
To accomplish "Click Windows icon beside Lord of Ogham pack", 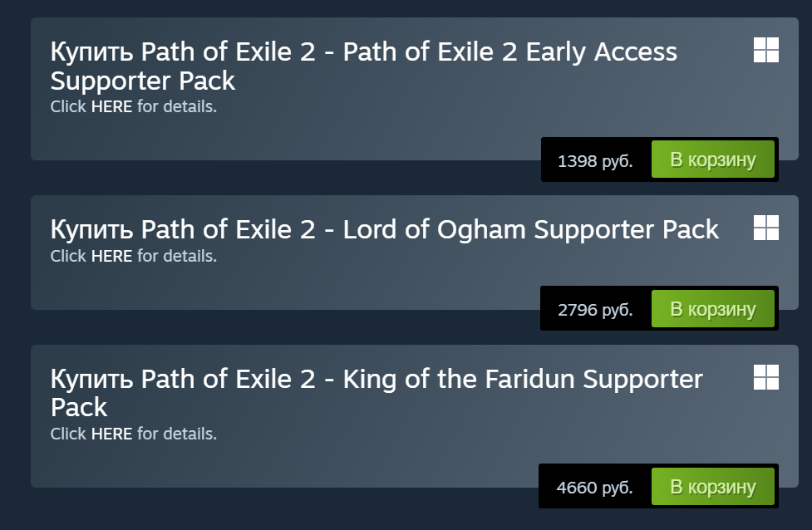I will [765, 228].
